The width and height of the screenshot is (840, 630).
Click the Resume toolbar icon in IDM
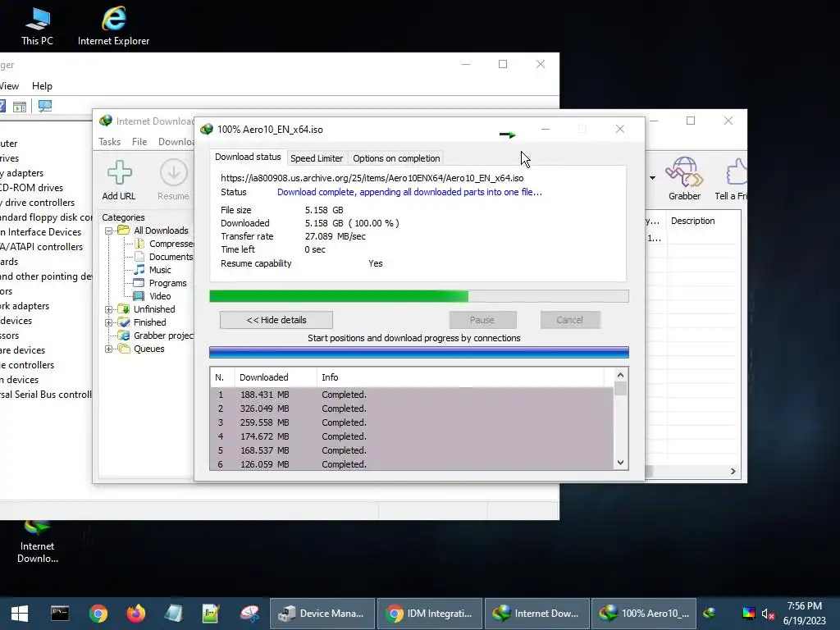[173, 180]
